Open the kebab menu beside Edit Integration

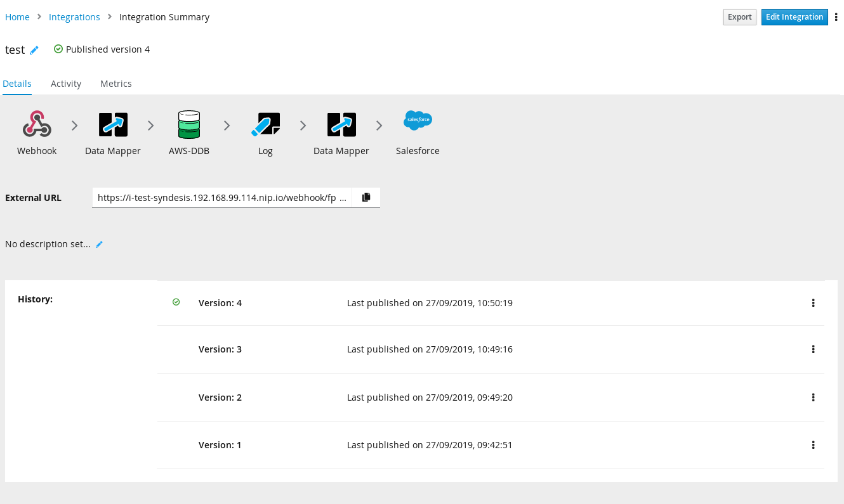(836, 17)
